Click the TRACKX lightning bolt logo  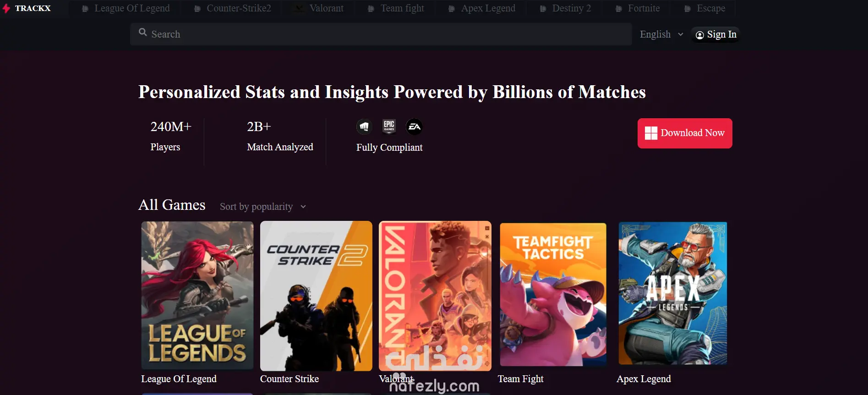6,8
